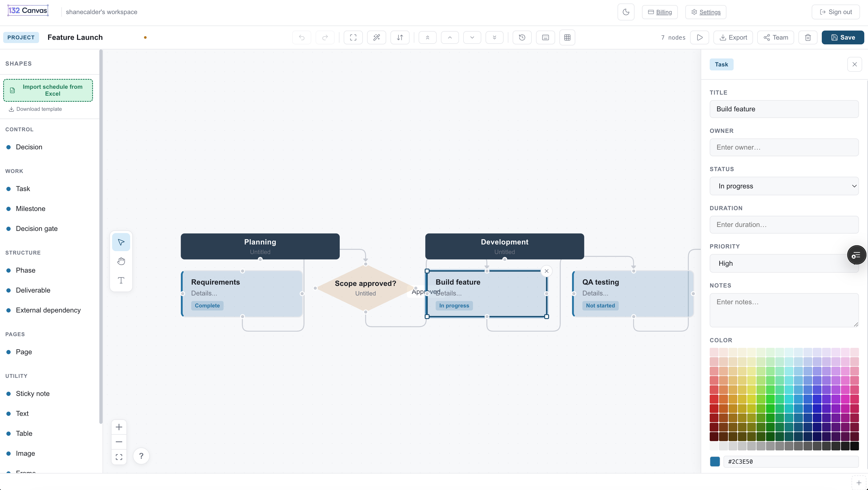Click fit-to-screen icon in top toolbar
Viewport: 868px width, 490px height.
click(x=353, y=37)
